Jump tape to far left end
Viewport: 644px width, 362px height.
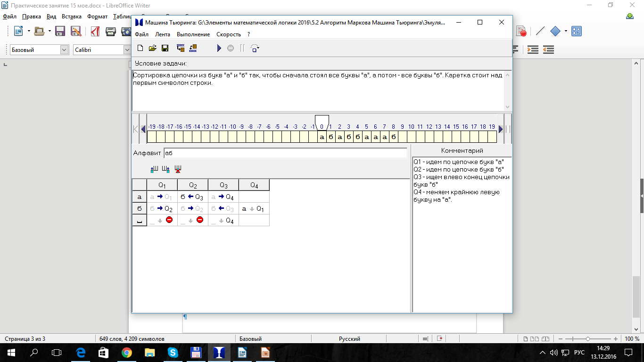[136, 129]
